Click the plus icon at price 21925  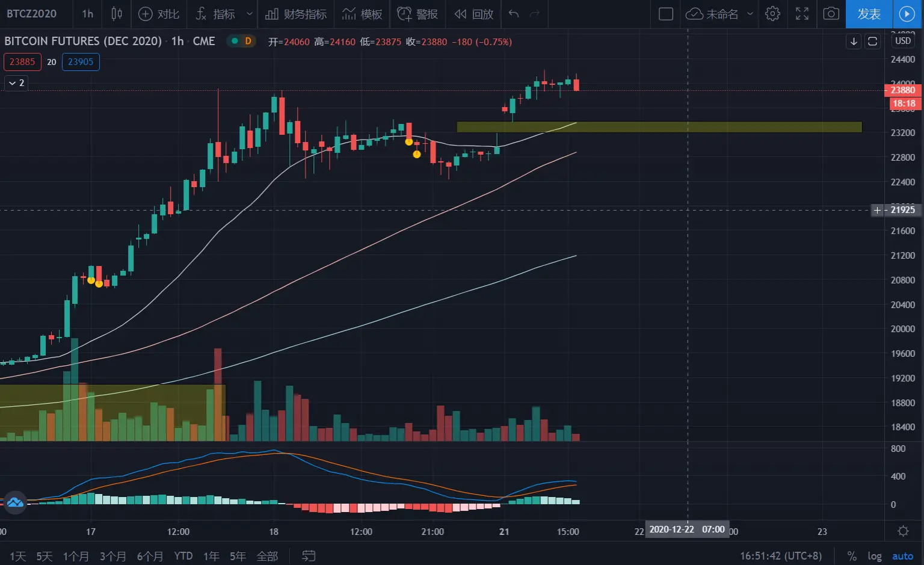878,210
